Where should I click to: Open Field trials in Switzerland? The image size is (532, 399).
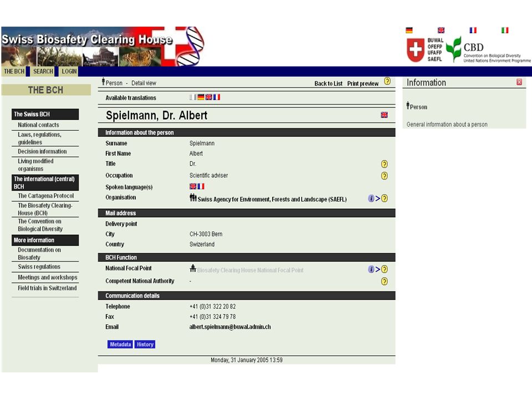tap(47, 288)
